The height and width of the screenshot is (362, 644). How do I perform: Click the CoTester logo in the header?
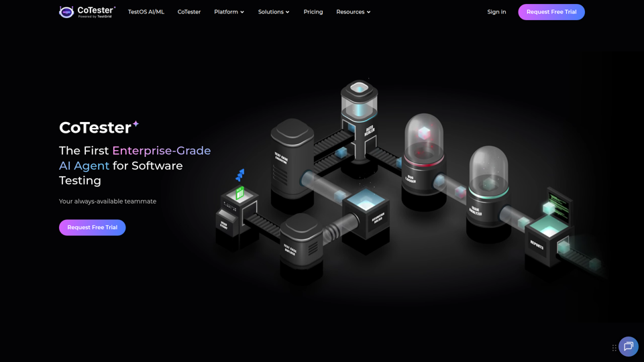[87, 12]
